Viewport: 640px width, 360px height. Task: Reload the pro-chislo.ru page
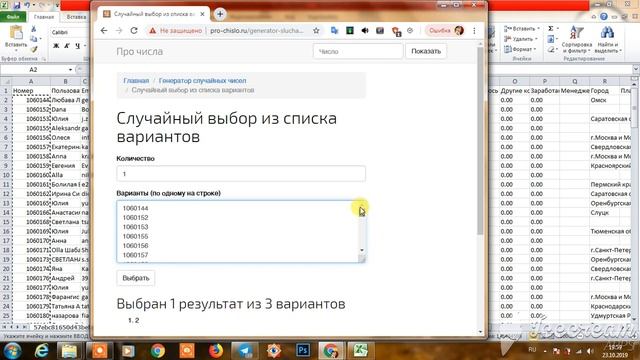click(x=134, y=31)
